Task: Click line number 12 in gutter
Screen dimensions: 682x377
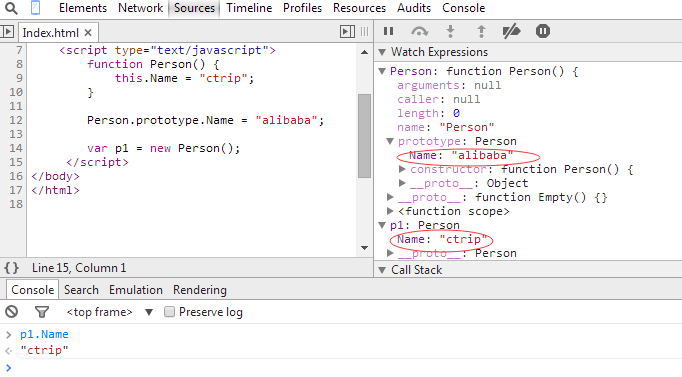Action: 16,120
